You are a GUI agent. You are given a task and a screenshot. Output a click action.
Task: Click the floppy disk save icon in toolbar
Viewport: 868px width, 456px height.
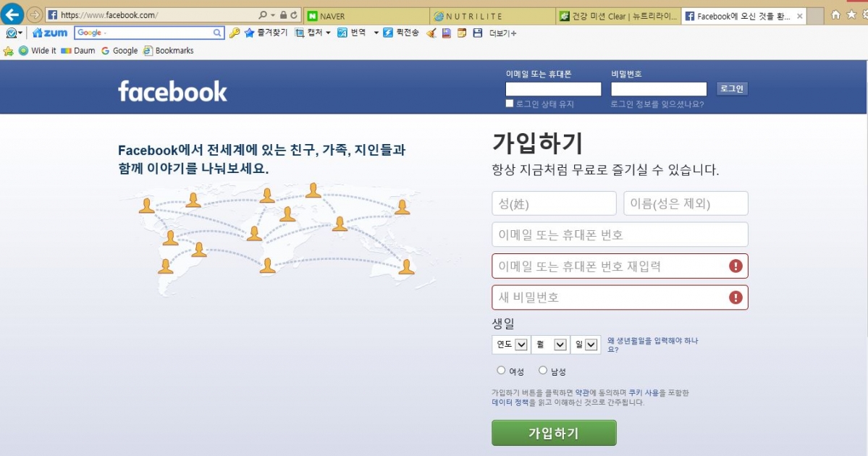coord(478,33)
